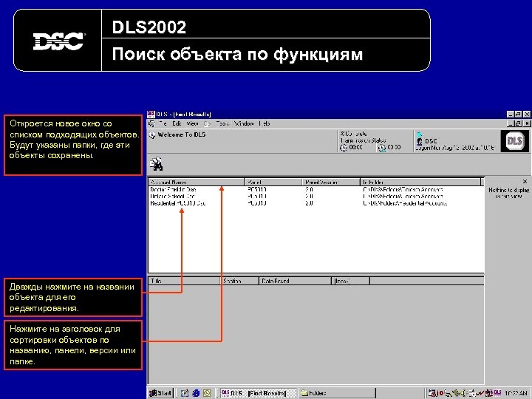Image resolution: width=532 pixels, height=399 pixels.
Task: Sort results by Panel column header
Action: [273, 183]
